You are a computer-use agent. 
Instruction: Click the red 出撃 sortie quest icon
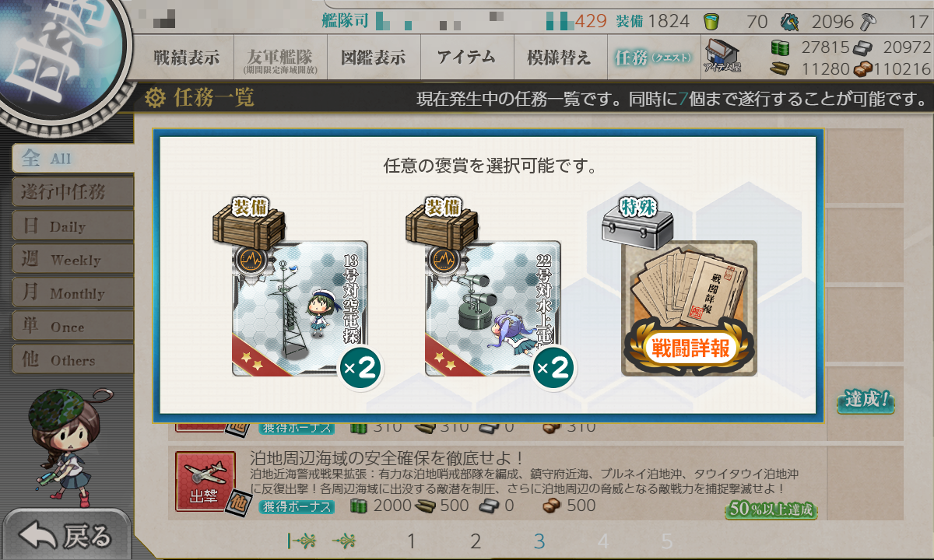[205, 482]
